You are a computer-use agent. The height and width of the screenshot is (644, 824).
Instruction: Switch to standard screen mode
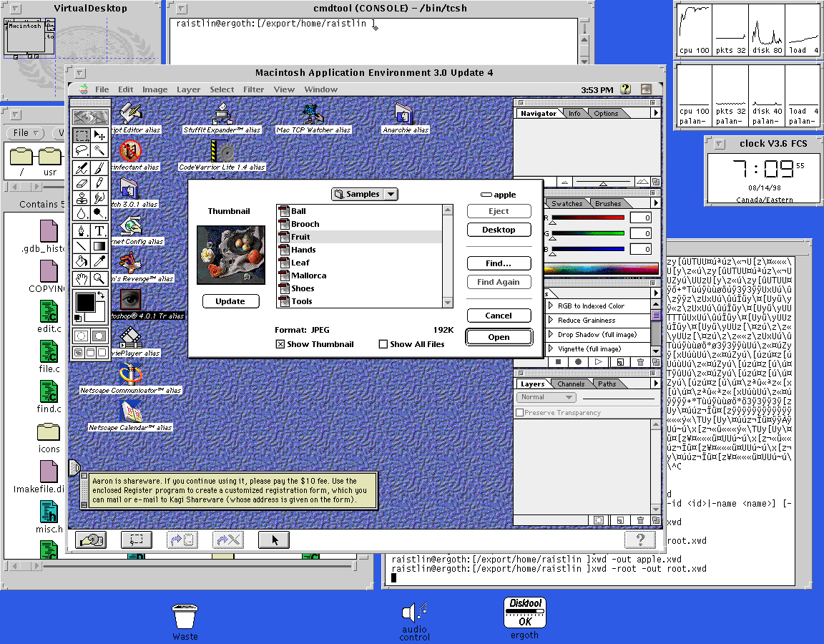point(79,353)
